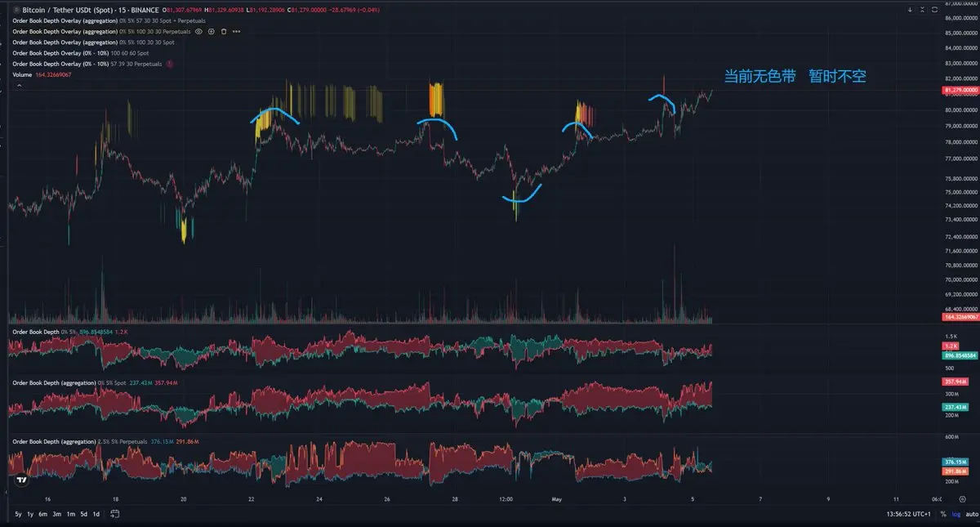Viewport: 980px width, 527px height.
Task: Click the maximize pane icon at top right
Action: (936, 10)
